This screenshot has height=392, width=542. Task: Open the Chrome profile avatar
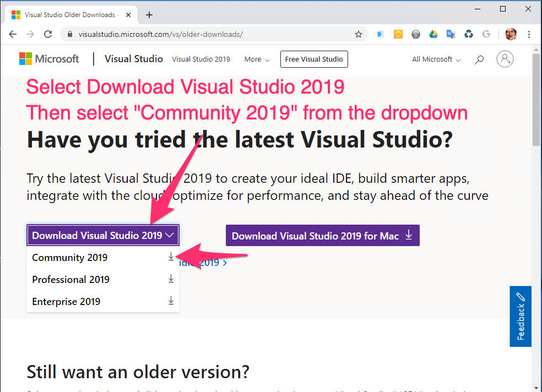click(x=511, y=34)
